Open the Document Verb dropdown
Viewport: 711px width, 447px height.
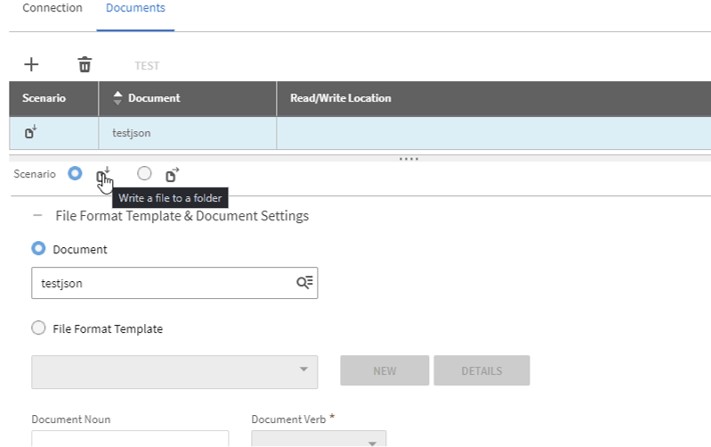[x=319, y=439]
